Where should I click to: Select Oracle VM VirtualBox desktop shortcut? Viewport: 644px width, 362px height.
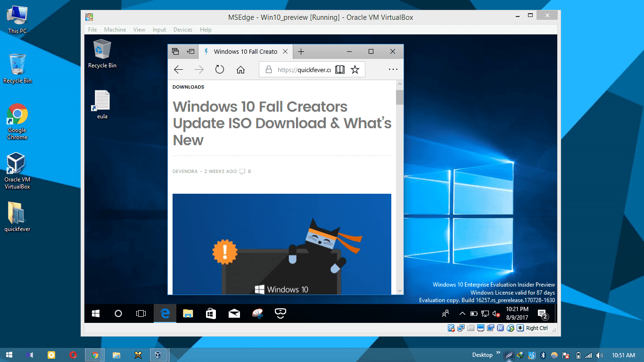[x=17, y=171]
